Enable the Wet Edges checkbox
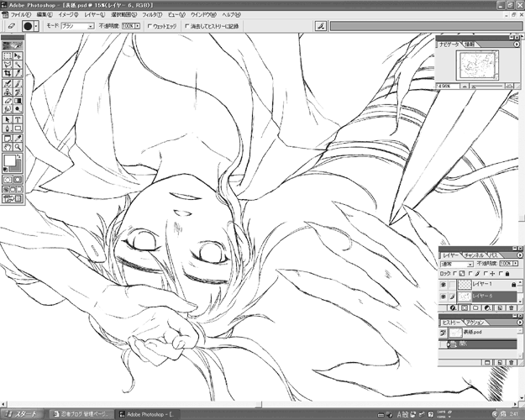Screen dimensions: 525x420 click(150, 26)
